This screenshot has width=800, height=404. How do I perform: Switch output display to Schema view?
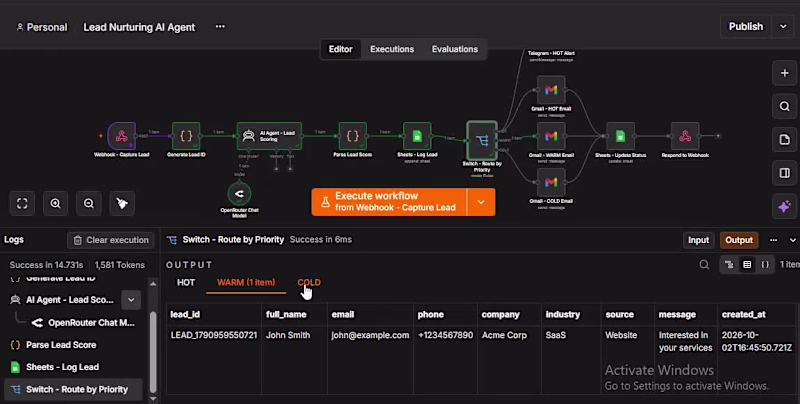[729, 264]
